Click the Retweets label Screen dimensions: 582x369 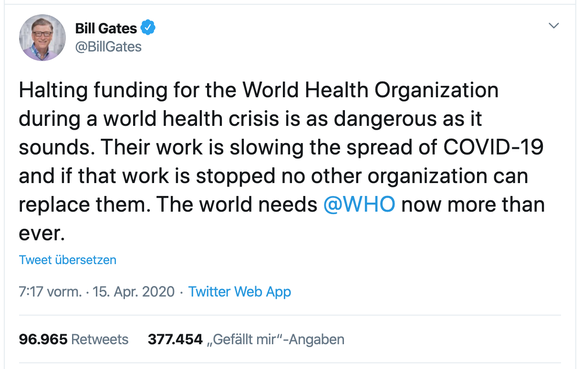[100, 339]
